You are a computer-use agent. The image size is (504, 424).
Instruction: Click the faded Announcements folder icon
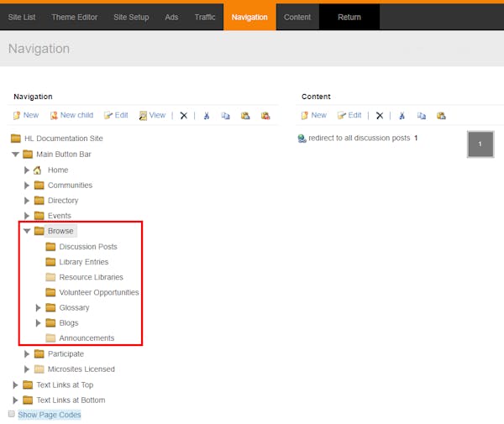coord(50,338)
